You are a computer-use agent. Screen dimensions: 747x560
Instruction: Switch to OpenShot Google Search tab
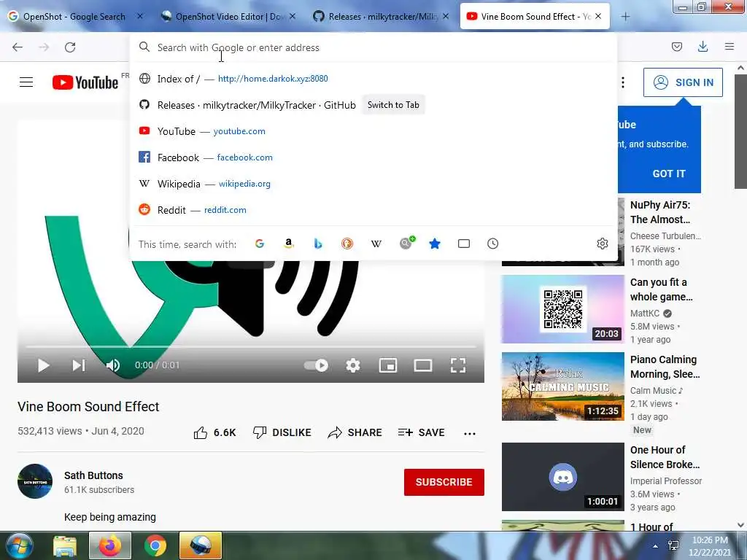(74, 16)
